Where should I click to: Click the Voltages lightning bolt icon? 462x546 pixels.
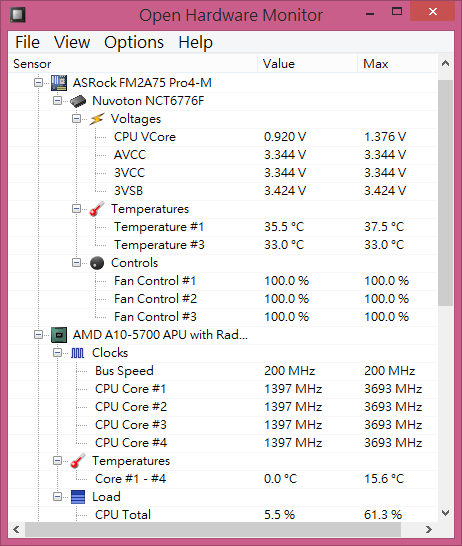click(96, 119)
